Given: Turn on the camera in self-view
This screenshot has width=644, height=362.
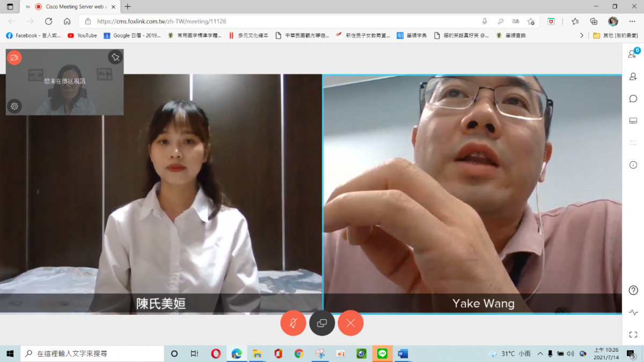Looking at the screenshot, I should click(14, 57).
